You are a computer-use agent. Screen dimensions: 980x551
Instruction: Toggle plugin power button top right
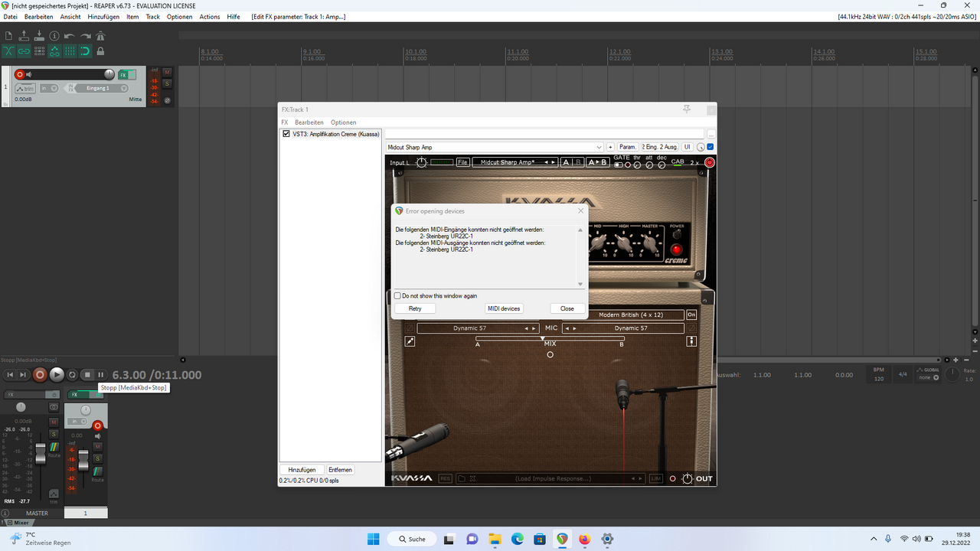pyautogui.click(x=709, y=162)
